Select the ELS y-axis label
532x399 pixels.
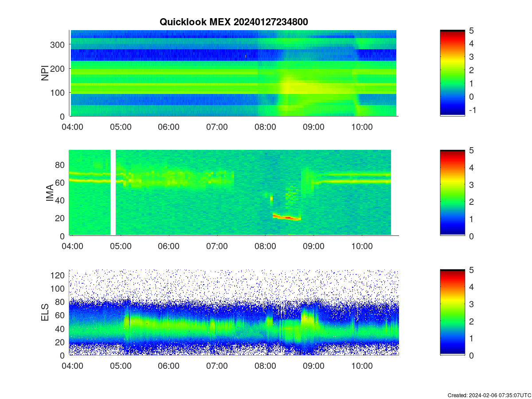45,313
